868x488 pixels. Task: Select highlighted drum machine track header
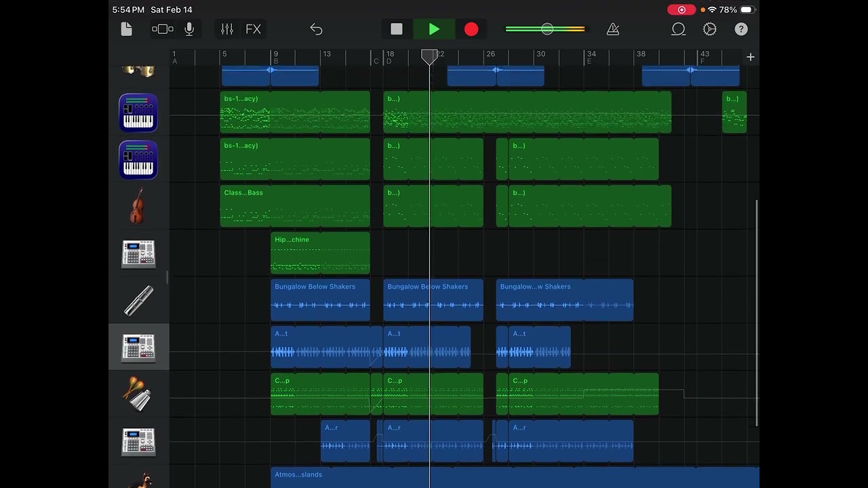[x=138, y=347]
